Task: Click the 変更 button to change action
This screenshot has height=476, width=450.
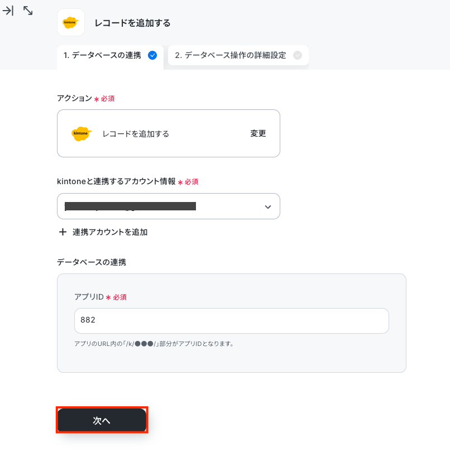Action: pyautogui.click(x=258, y=133)
